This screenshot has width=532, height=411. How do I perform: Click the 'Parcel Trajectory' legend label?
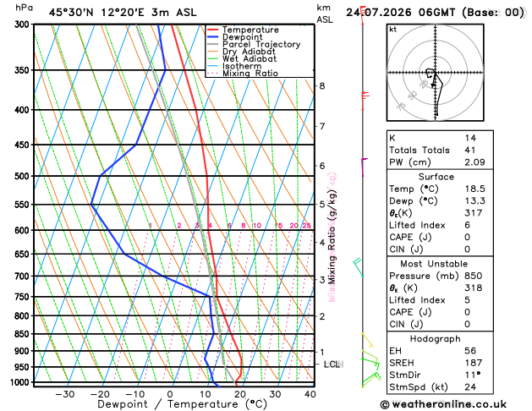[261, 45]
